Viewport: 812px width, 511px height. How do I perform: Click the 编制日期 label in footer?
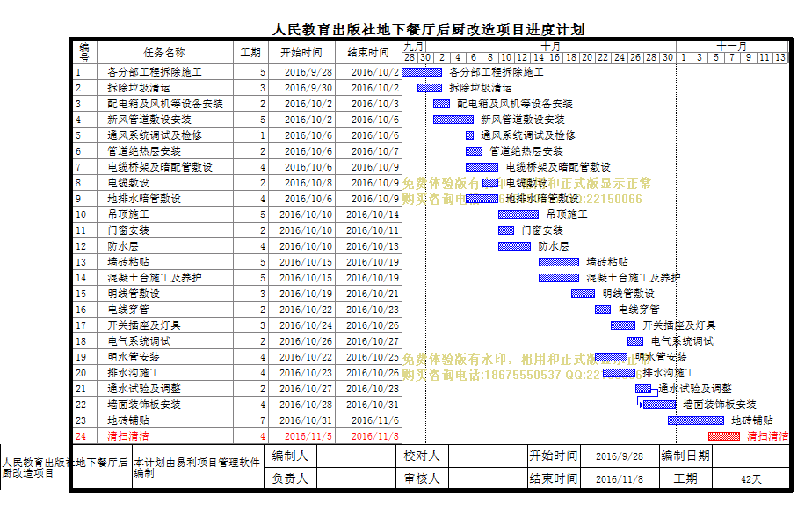[x=685, y=456]
